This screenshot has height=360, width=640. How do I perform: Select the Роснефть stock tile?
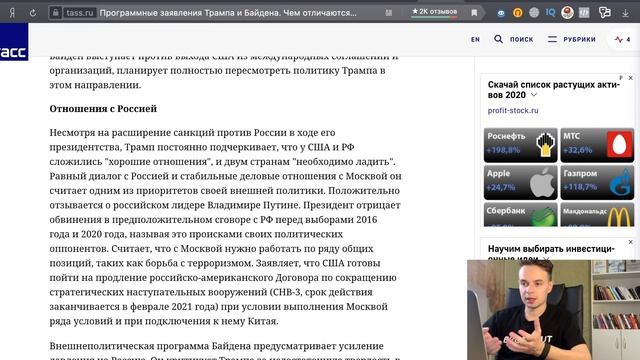[520, 145]
